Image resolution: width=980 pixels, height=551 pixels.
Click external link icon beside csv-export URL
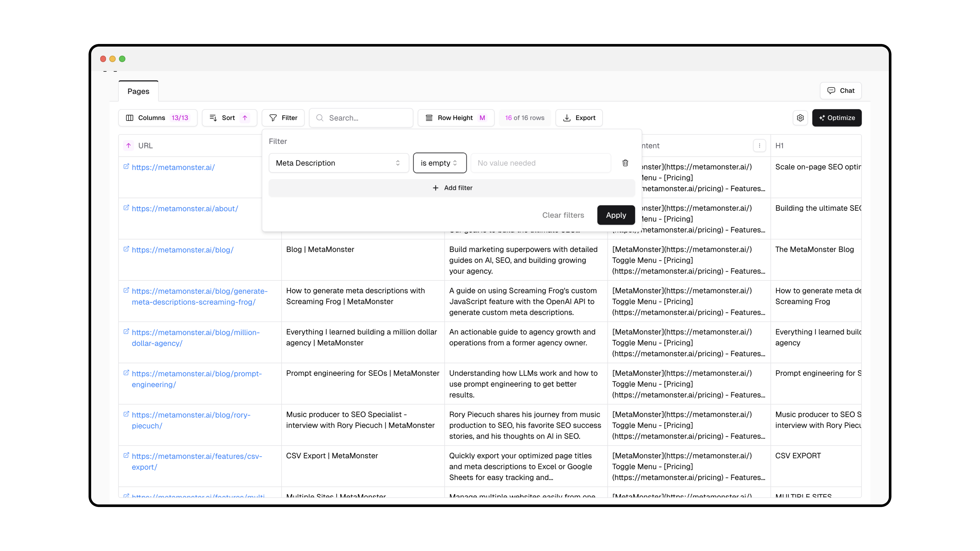coord(126,456)
